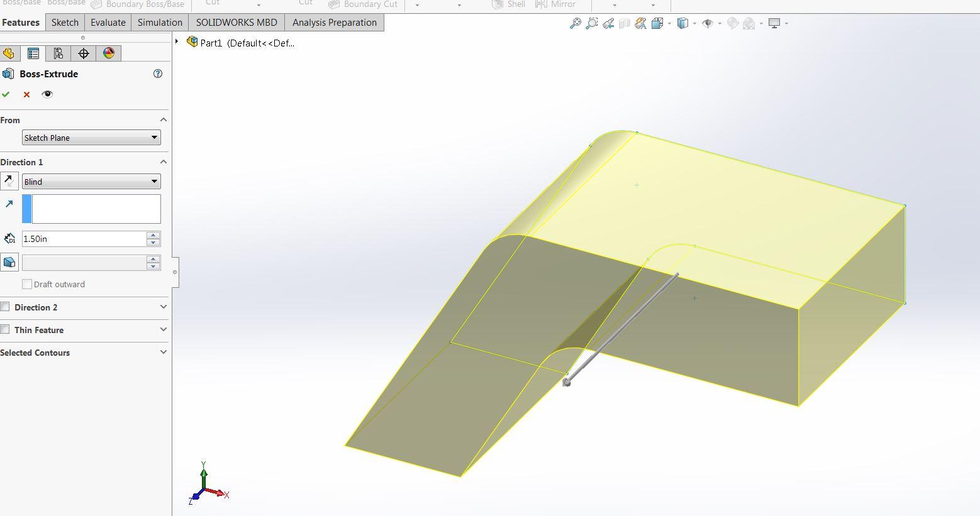Open the View Settings dropdown arrow
This screenshot has height=516, width=980.
point(786,24)
